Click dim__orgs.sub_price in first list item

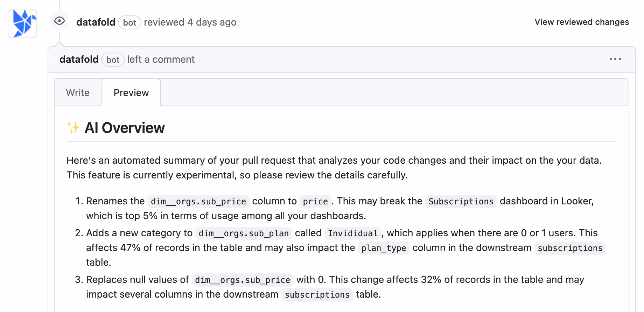tap(198, 202)
